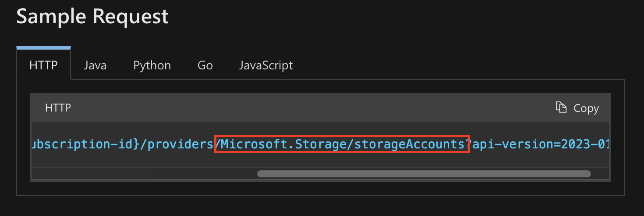This screenshot has width=644, height=216.
Task: Click the horizontal scrollbar thumb
Action: (424, 174)
